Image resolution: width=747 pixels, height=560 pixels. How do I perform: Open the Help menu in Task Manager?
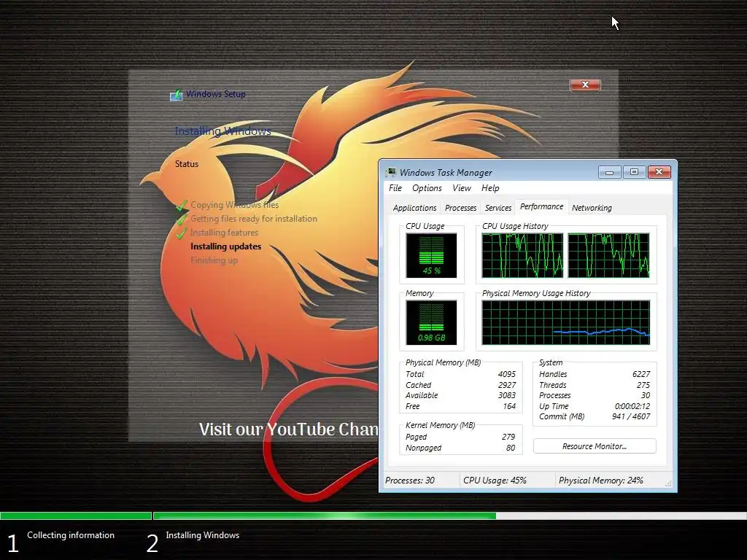[x=490, y=188]
